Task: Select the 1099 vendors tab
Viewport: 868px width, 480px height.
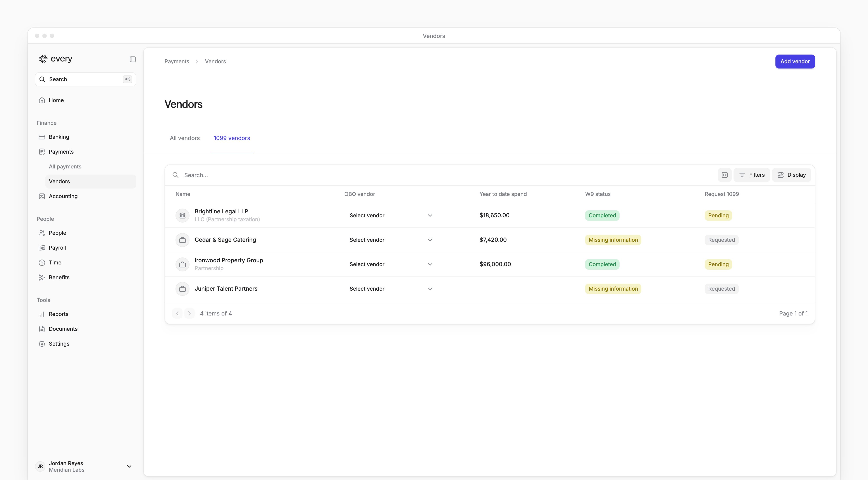Action: click(232, 138)
